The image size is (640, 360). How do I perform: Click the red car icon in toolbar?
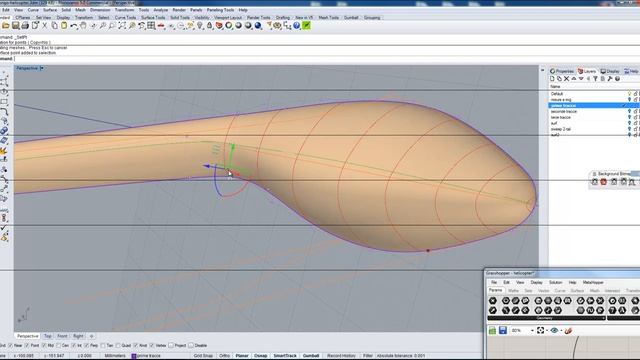tap(161, 26)
